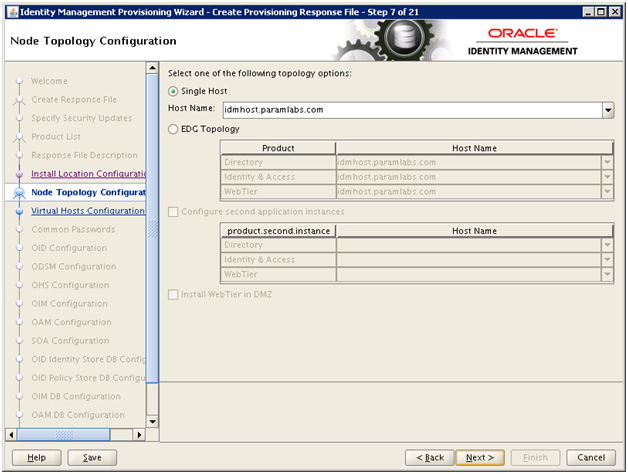Click the Finish button
Screen dimensions: 628x474
[x=535, y=458]
